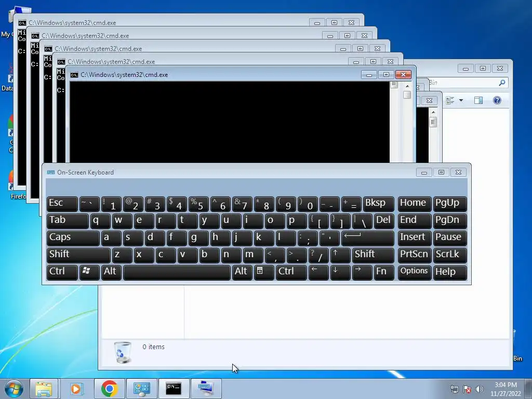The width and height of the screenshot is (532, 399).
Task: Tap the number 5 key
Action: coord(198,204)
